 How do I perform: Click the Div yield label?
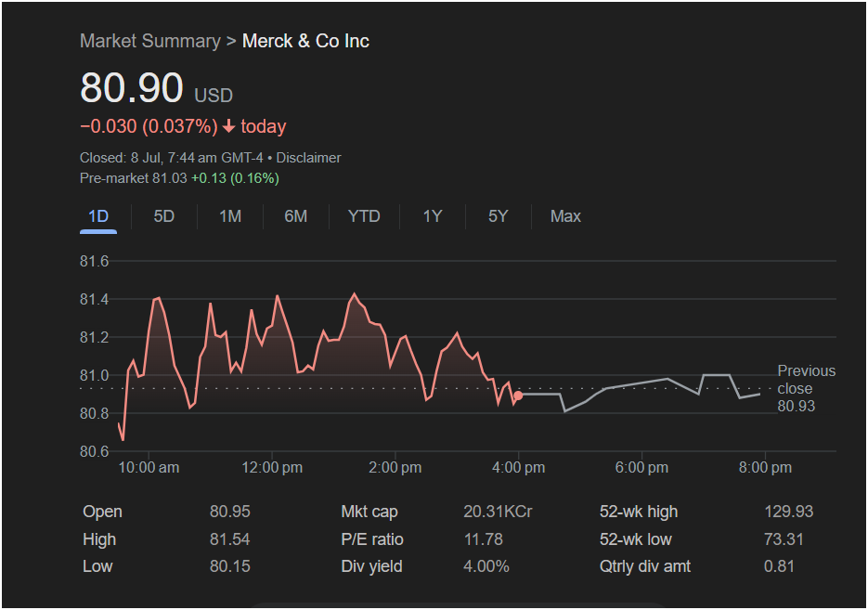[371, 566]
